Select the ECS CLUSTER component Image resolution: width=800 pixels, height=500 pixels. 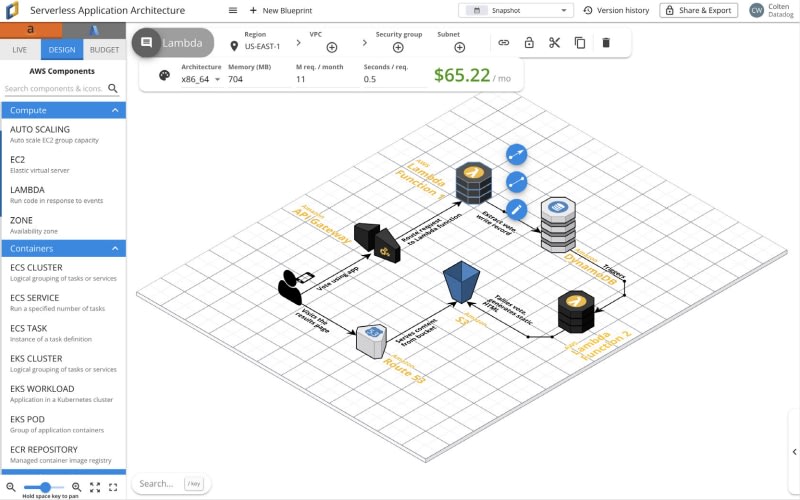[63, 272]
